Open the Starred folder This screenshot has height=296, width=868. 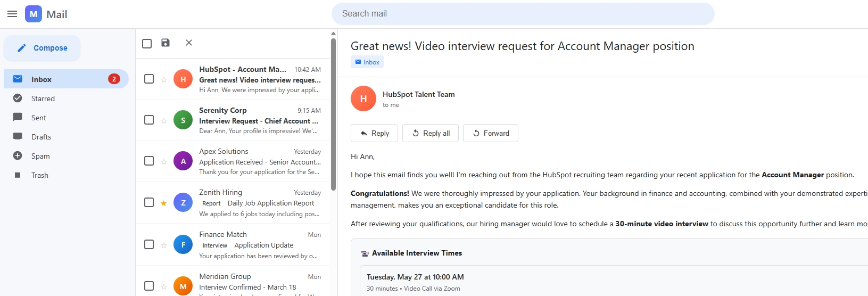pos(66,98)
